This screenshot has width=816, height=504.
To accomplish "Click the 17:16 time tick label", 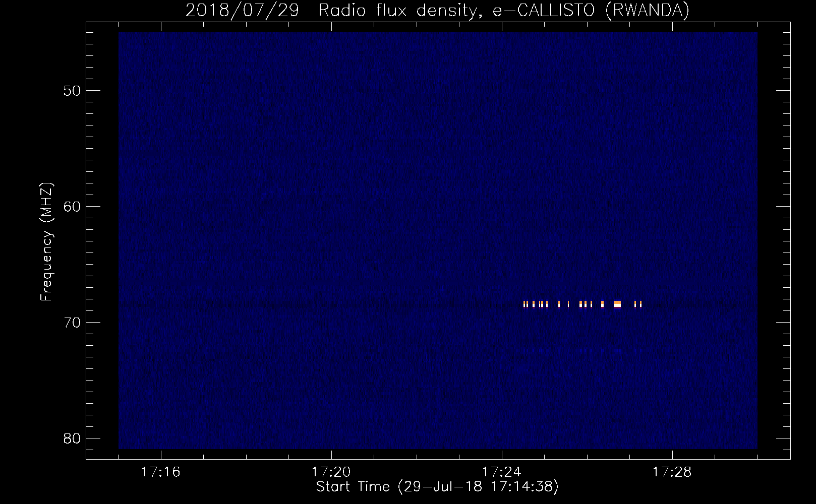I will click(160, 472).
